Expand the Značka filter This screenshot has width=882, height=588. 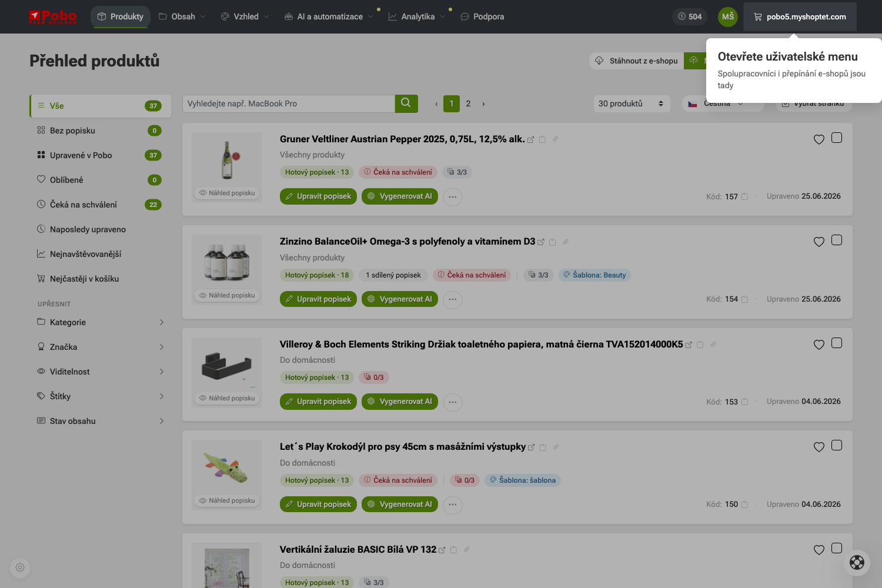[100, 347]
